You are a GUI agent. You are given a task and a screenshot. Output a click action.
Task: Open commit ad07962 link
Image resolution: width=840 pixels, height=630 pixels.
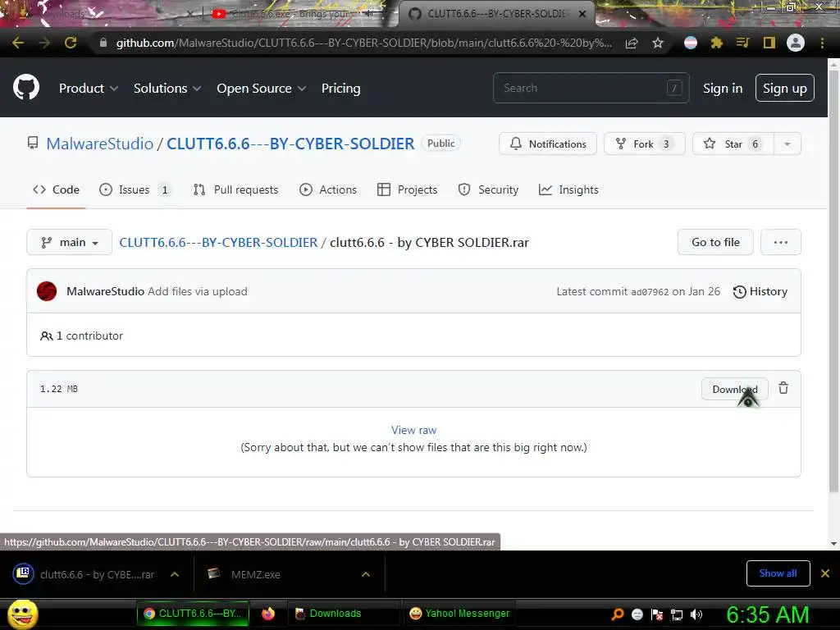pyautogui.click(x=650, y=292)
